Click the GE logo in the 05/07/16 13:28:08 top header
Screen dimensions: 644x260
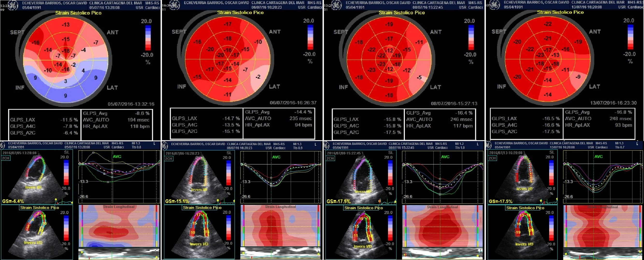pyautogui.click(x=13, y=6)
